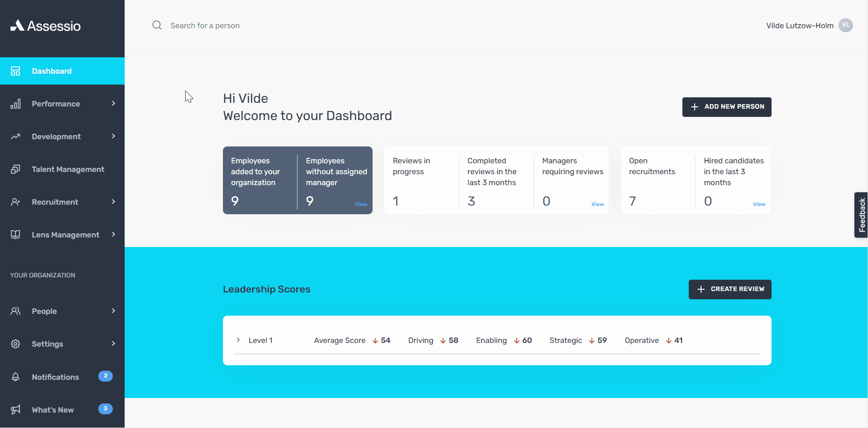Expand the Level 1 leadership scores row
The height and width of the screenshot is (428, 868).
238,340
